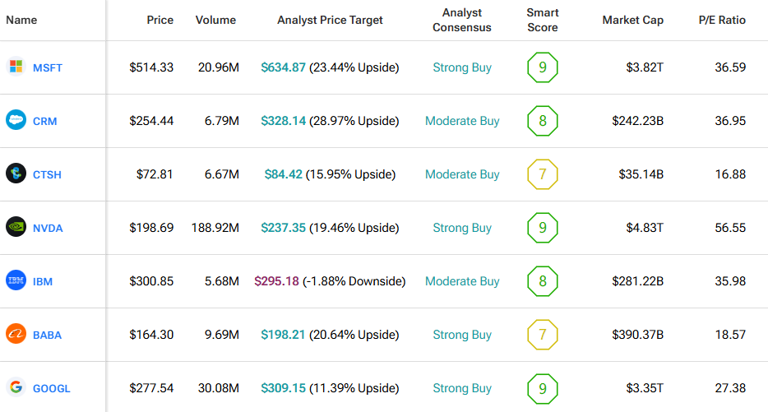Open the GOOGL ticker link
The image size is (768, 412).
[x=51, y=388]
